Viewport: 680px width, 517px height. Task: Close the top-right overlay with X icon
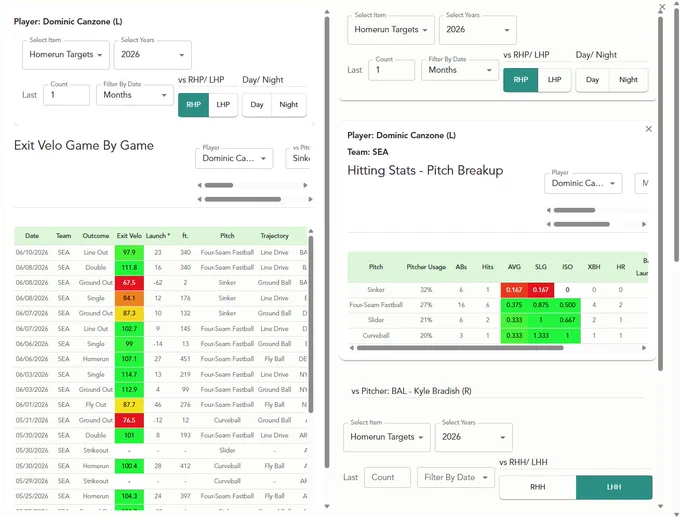(662, 7)
